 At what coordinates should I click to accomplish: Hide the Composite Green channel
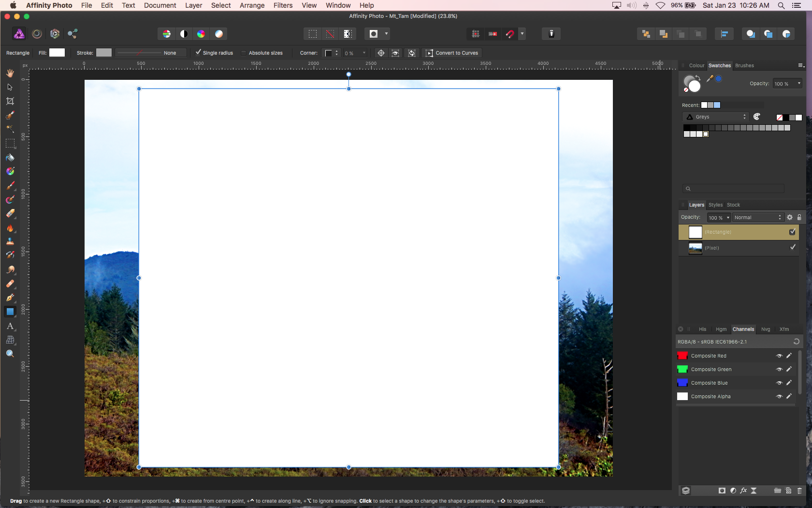pyautogui.click(x=779, y=370)
